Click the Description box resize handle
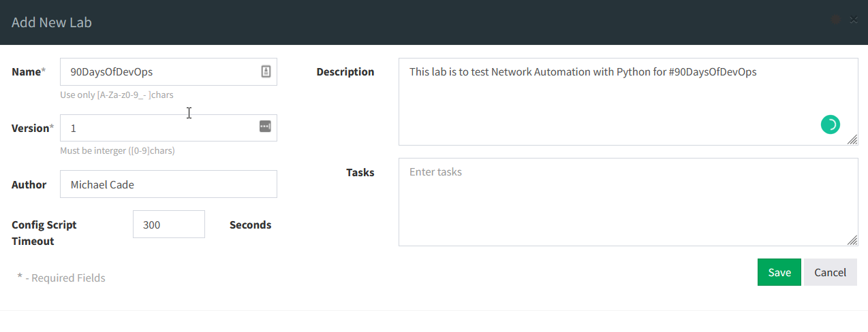The height and width of the screenshot is (332, 868). [x=852, y=139]
